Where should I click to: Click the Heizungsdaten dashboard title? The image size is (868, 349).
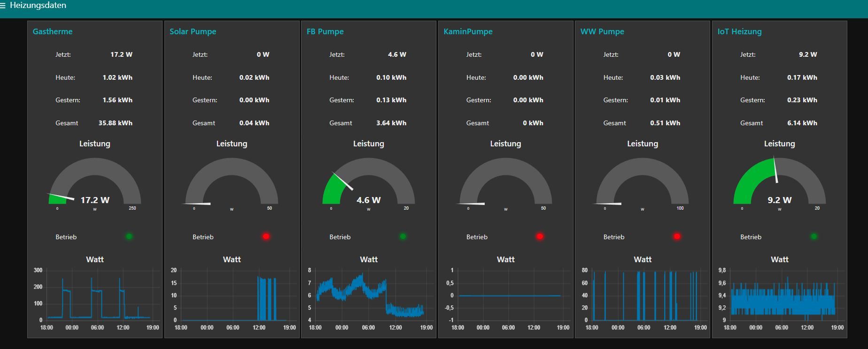coord(38,6)
